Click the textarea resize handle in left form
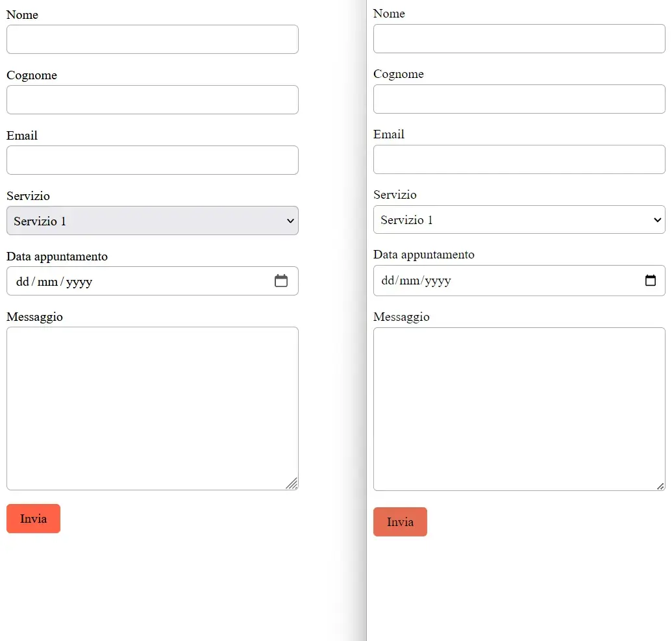672x641 pixels. [x=292, y=483]
